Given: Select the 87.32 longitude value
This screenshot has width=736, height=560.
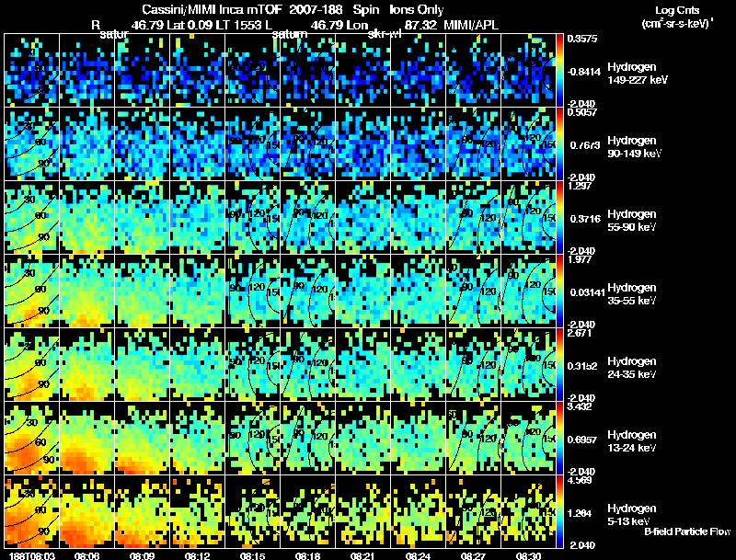Looking at the screenshot, I should pyautogui.click(x=420, y=25).
